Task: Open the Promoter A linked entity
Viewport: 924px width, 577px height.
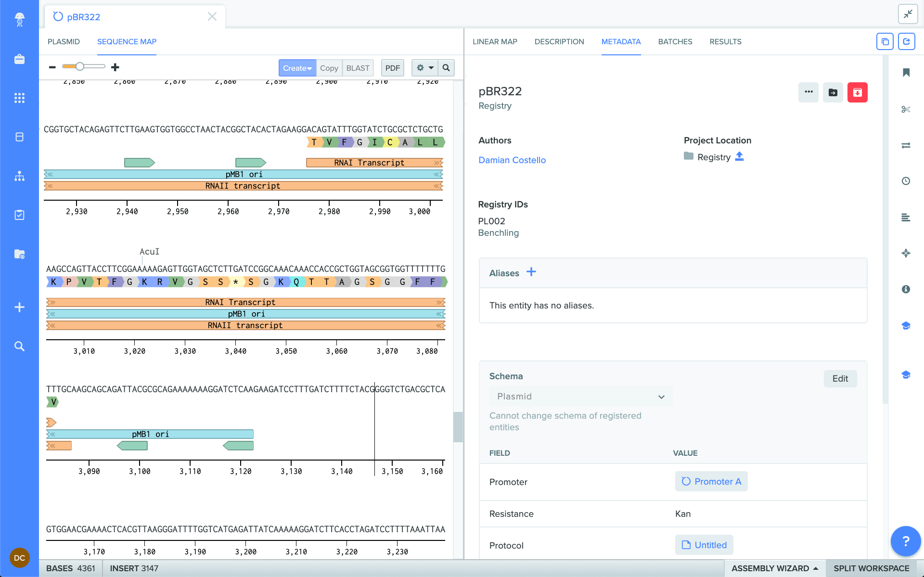Action: coord(711,481)
